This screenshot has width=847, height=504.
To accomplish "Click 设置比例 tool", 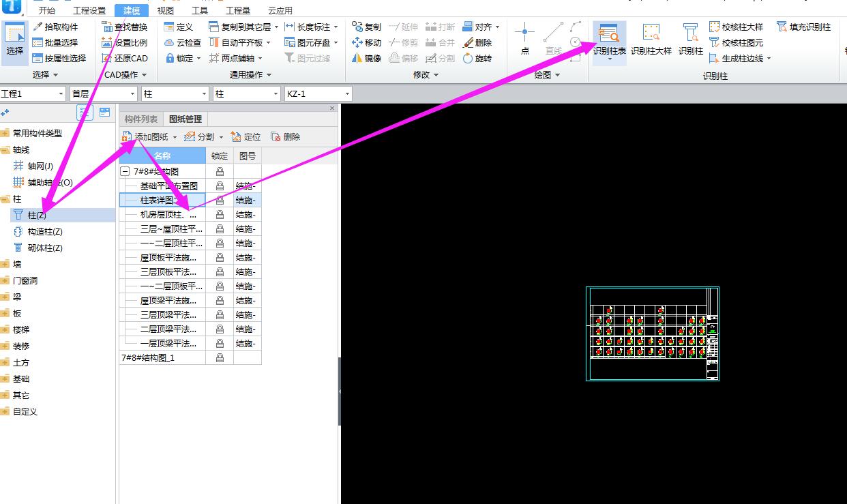I will coord(124,42).
